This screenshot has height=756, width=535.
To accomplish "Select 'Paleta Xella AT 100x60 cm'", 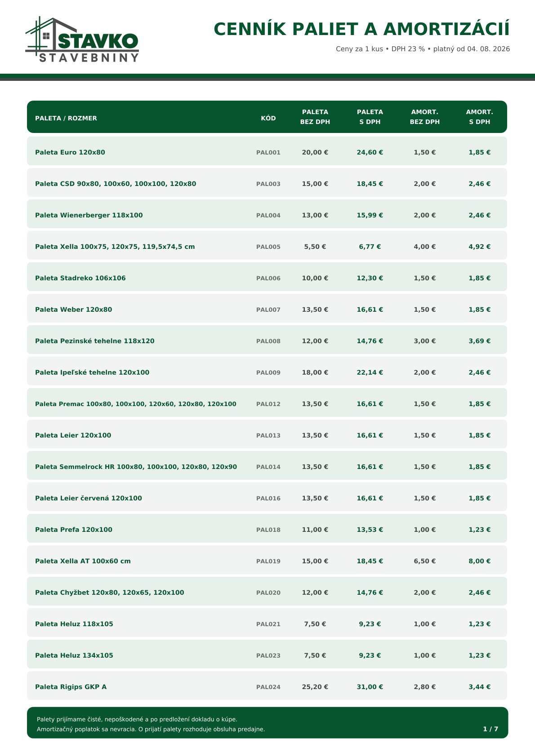I will point(83,561).
